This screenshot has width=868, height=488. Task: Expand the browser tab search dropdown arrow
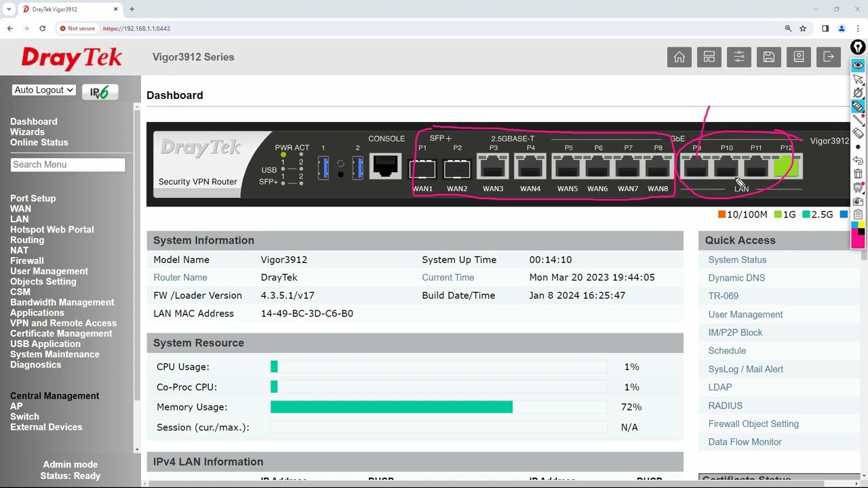(x=9, y=9)
